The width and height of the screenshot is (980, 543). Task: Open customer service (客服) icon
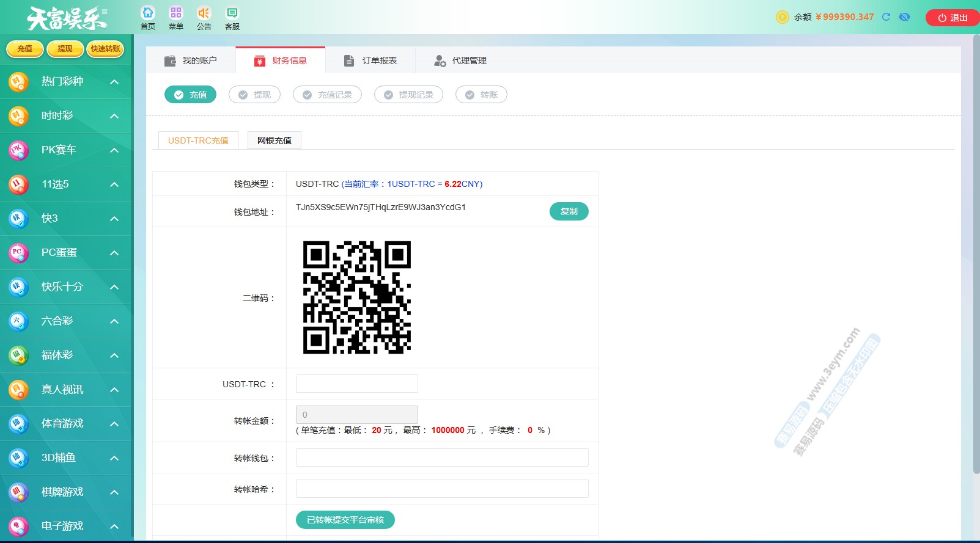[x=232, y=13]
